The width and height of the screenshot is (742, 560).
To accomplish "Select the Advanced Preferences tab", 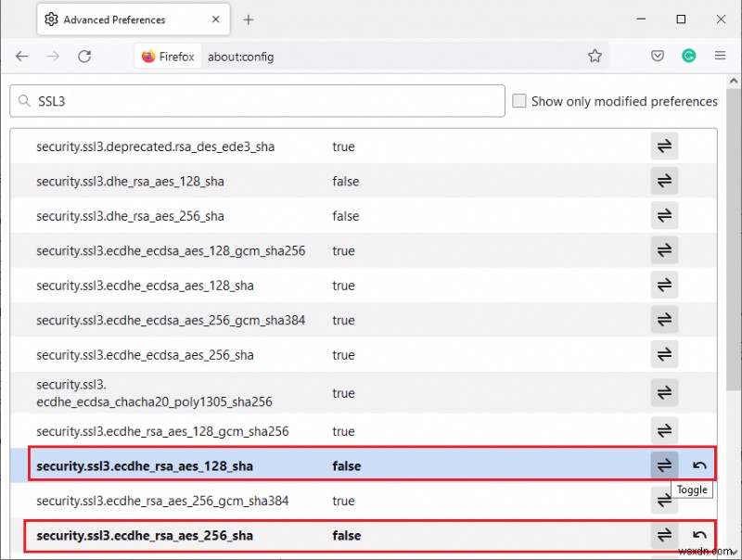I will 134,19.
